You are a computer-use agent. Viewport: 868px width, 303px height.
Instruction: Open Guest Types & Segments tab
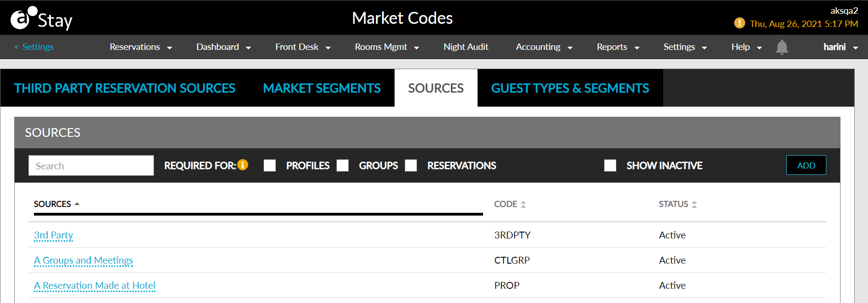pyautogui.click(x=570, y=88)
